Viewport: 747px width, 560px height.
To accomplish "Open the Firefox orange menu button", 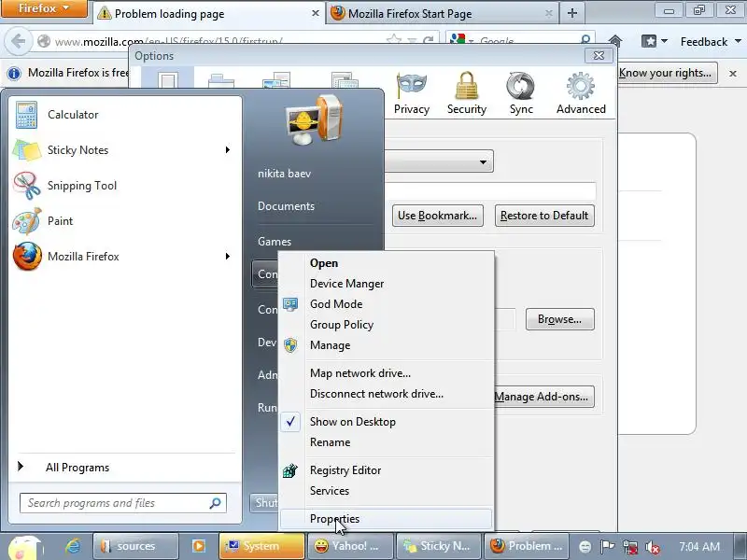I will [44, 8].
